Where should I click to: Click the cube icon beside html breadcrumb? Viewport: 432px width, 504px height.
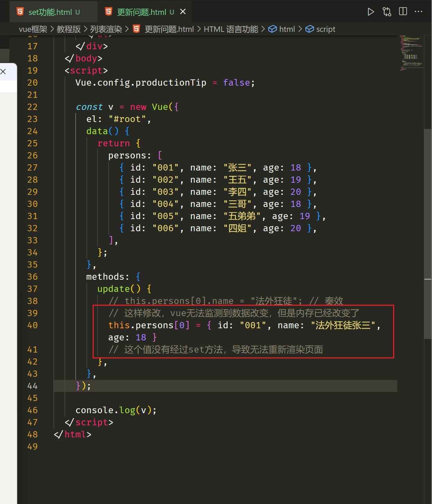pos(273,29)
